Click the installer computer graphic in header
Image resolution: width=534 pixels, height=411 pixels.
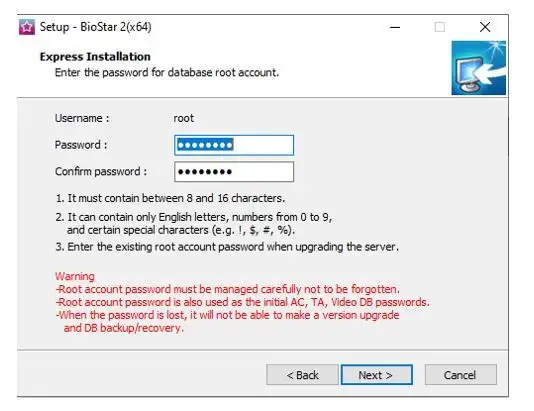(x=478, y=68)
